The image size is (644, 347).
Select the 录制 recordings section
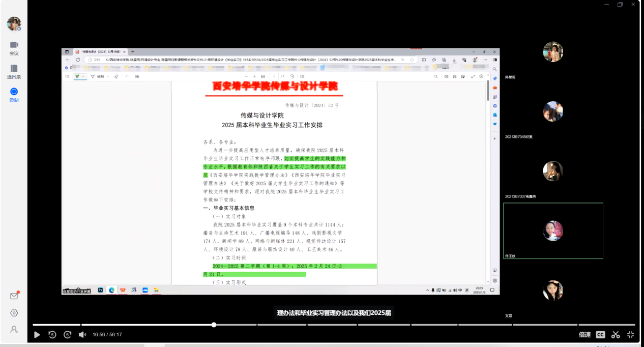tap(14, 95)
